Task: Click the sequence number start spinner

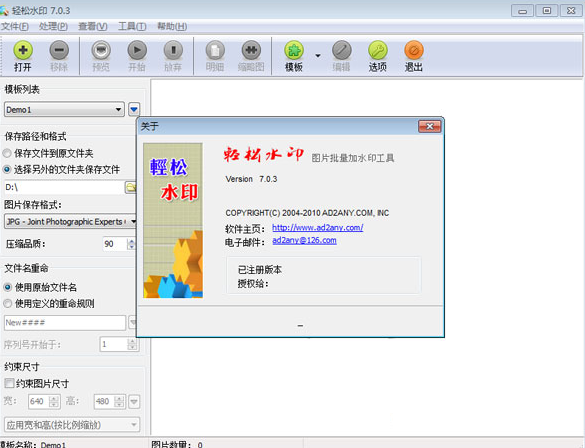Action: [x=132, y=344]
